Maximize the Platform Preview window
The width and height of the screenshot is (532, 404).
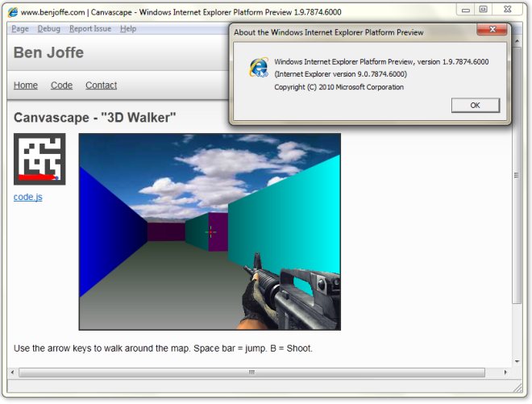tap(483, 10)
